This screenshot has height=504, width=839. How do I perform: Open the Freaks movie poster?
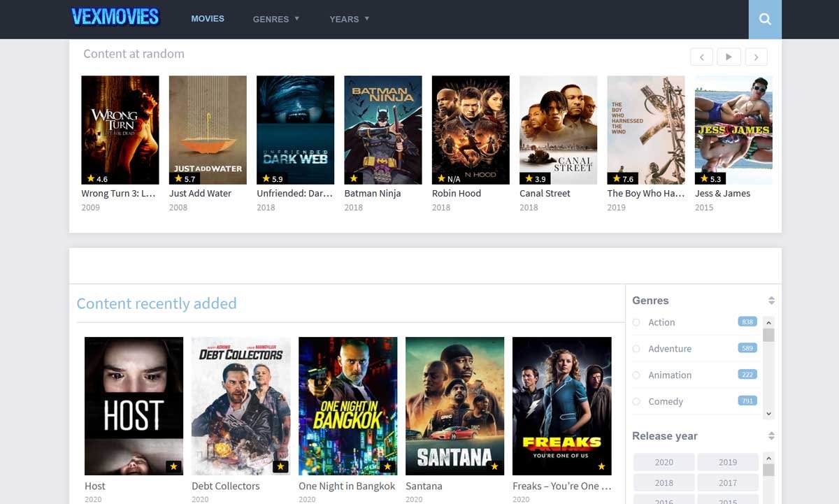pyautogui.click(x=561, y=406)
